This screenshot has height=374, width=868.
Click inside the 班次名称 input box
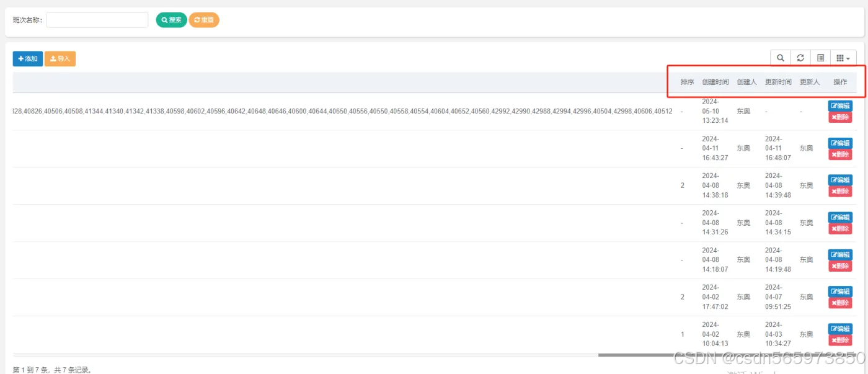pos(96,19)
